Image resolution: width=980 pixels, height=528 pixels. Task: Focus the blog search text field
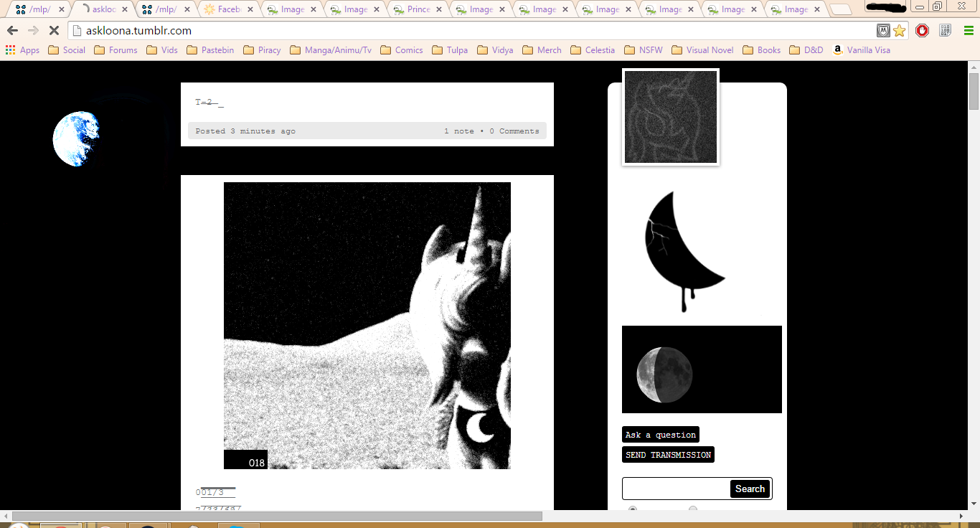(x=677, y=489)
